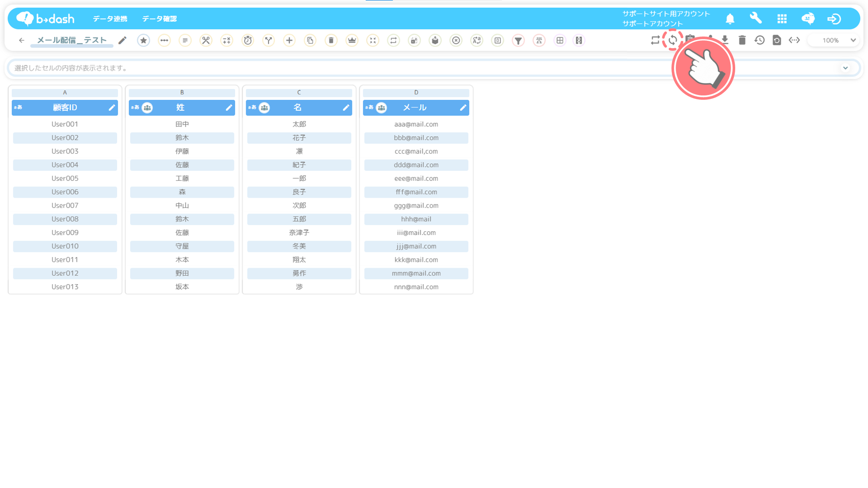Edit the メール column header pencil

click(463, 108)
